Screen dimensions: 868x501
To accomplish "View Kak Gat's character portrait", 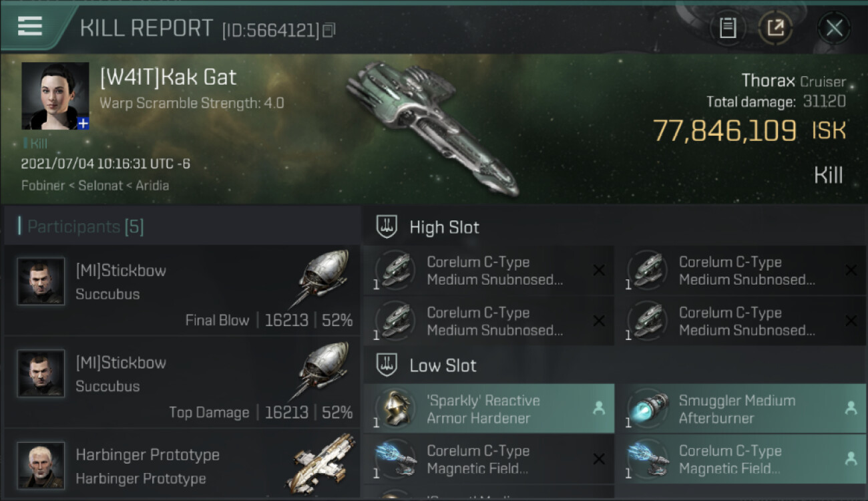I will click(x=55, y=96).
